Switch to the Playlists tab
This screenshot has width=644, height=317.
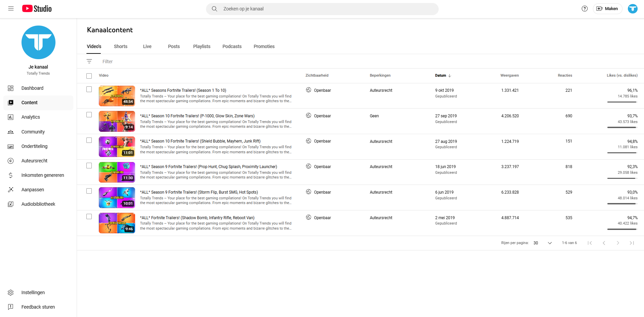pyautogui.click(x=202, y=46)
